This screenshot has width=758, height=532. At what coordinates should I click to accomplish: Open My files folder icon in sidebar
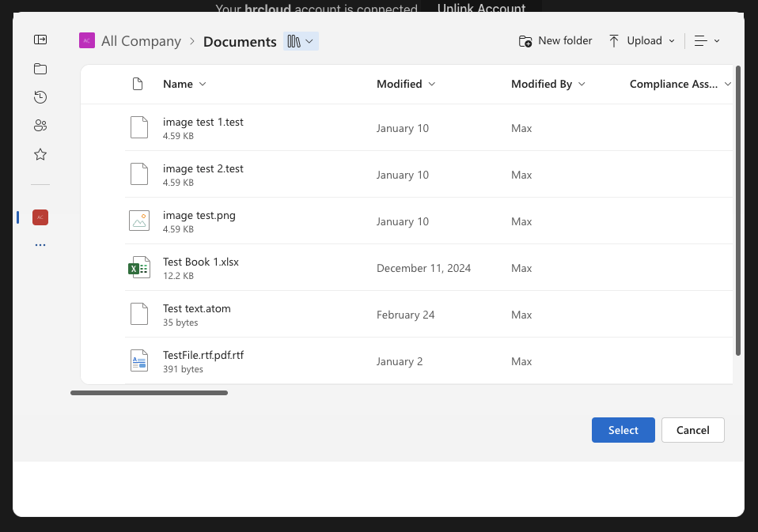(x=40, y=69)
